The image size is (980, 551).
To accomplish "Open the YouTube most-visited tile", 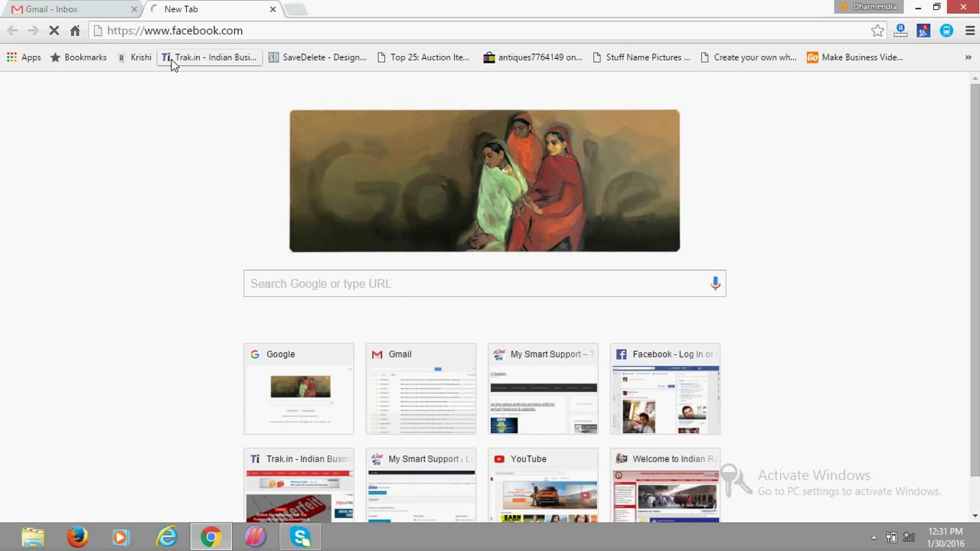I will click(543, 485).
